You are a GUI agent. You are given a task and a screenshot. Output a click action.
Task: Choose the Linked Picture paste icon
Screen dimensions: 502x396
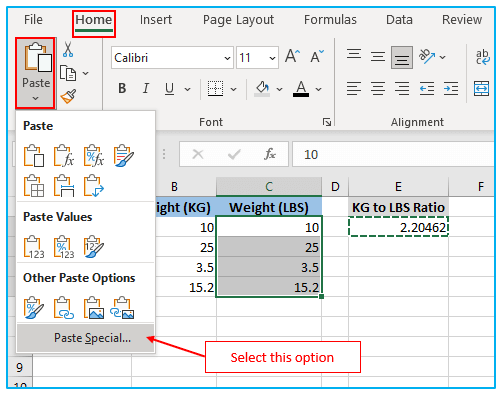(122, 308)
